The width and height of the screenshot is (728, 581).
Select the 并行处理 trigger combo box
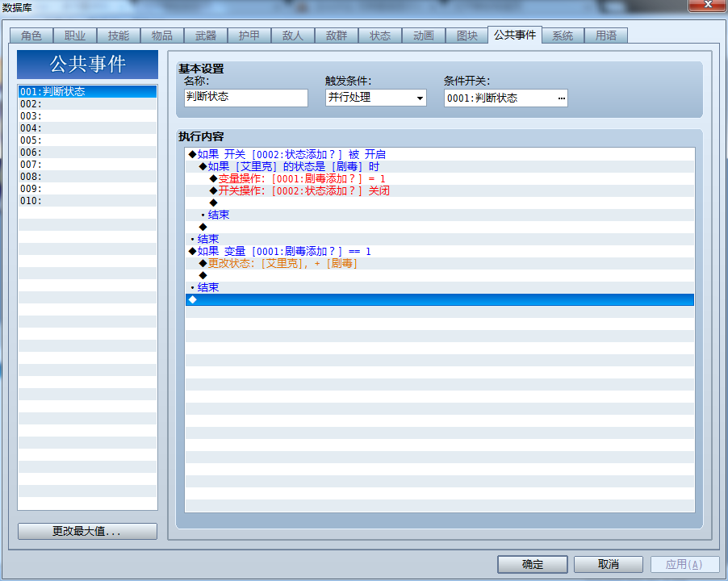[375, 98]
